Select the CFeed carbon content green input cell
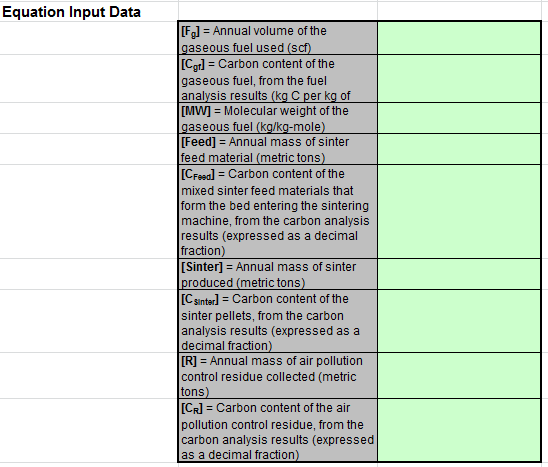 coord(459,212)
